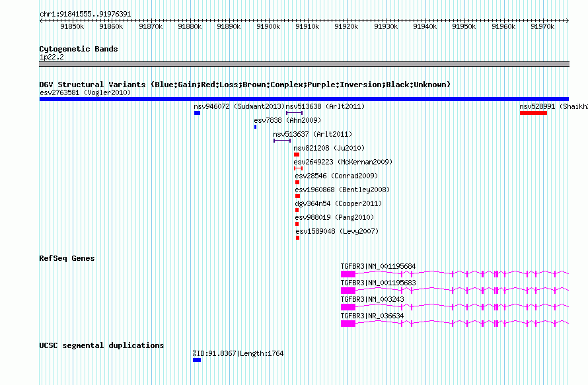
Task: Click the 91970k ruler tick label
Action: tap(542, 26)
